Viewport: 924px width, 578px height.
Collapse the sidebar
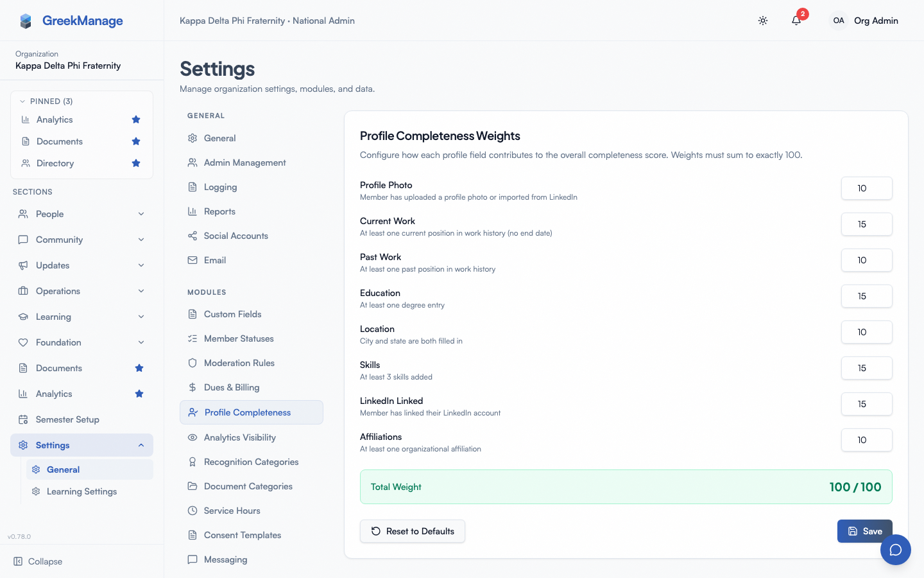tap(38, 561)
